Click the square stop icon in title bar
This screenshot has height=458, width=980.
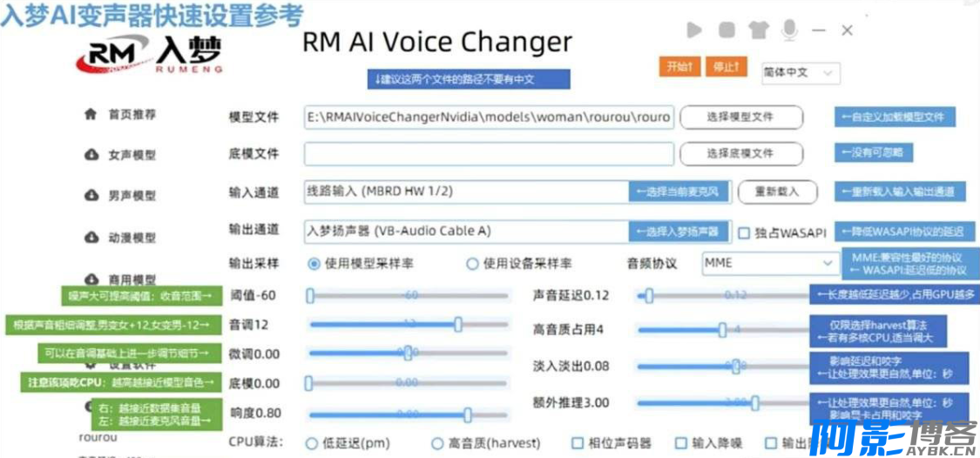click(727, 30)
